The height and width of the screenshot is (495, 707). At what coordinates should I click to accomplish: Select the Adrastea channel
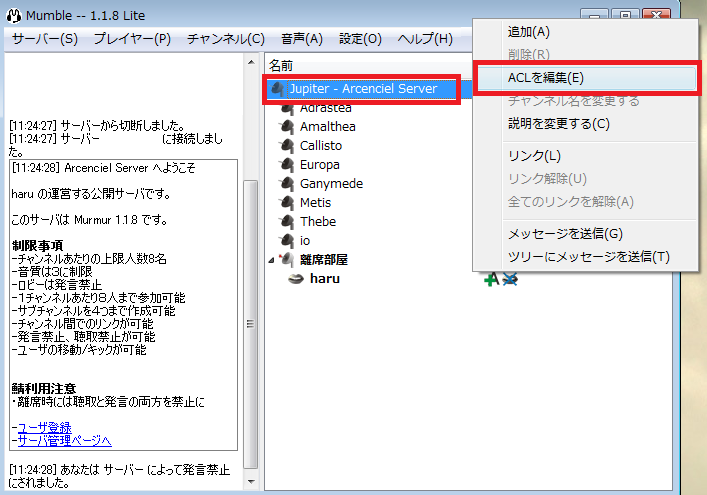point(326,108)
